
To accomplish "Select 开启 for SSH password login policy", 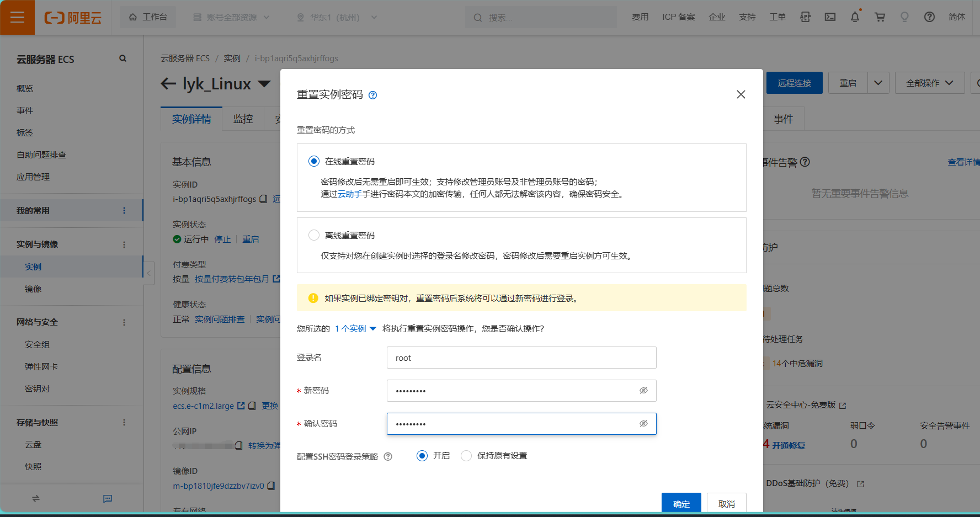I will pos(422,456).
